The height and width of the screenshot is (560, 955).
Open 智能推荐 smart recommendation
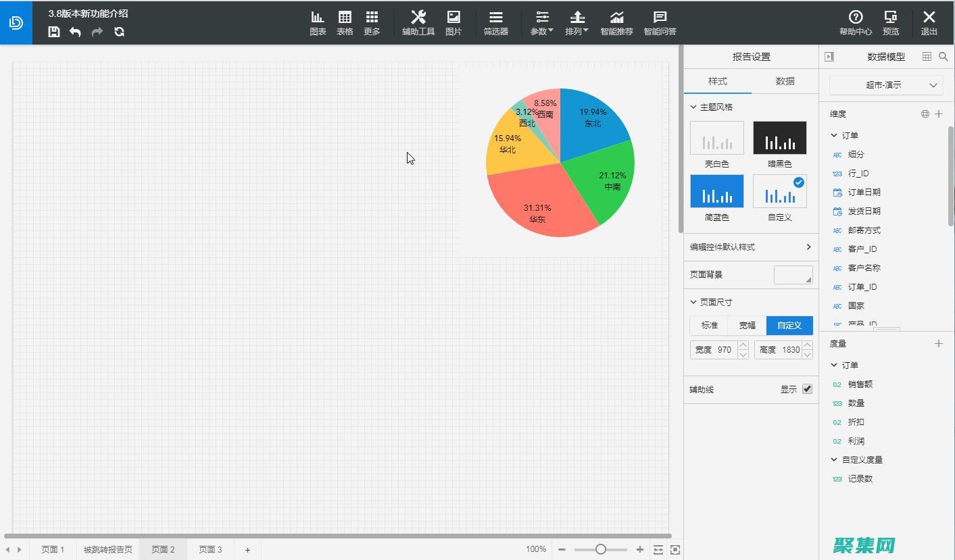(x=616, y=22)
